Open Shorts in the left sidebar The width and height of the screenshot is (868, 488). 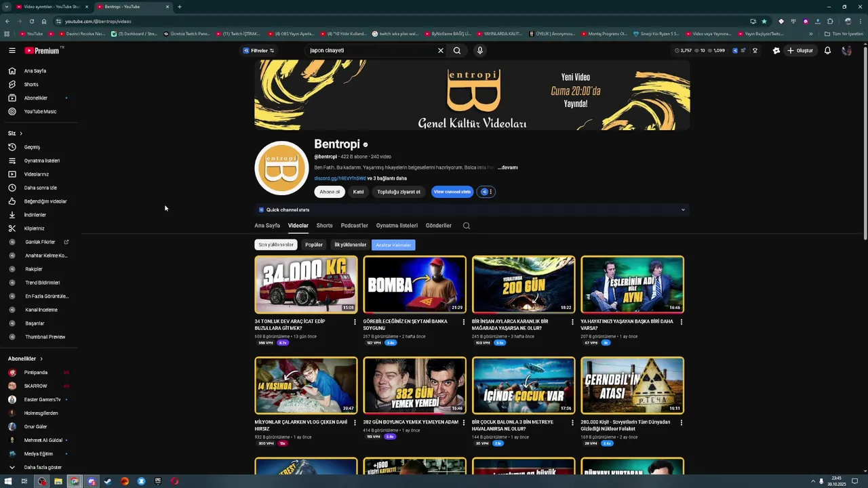[x=31, y=85]
